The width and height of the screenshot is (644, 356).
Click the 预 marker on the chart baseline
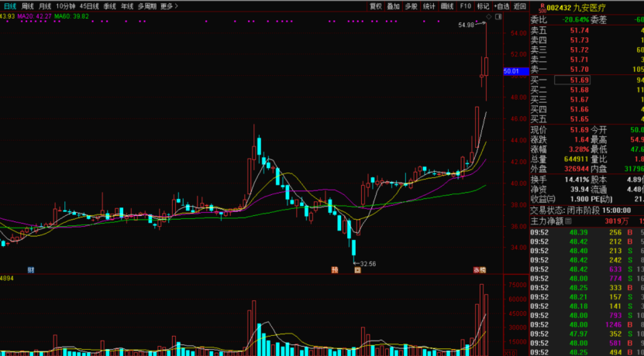pyautogui.click(x=335, y=270)
